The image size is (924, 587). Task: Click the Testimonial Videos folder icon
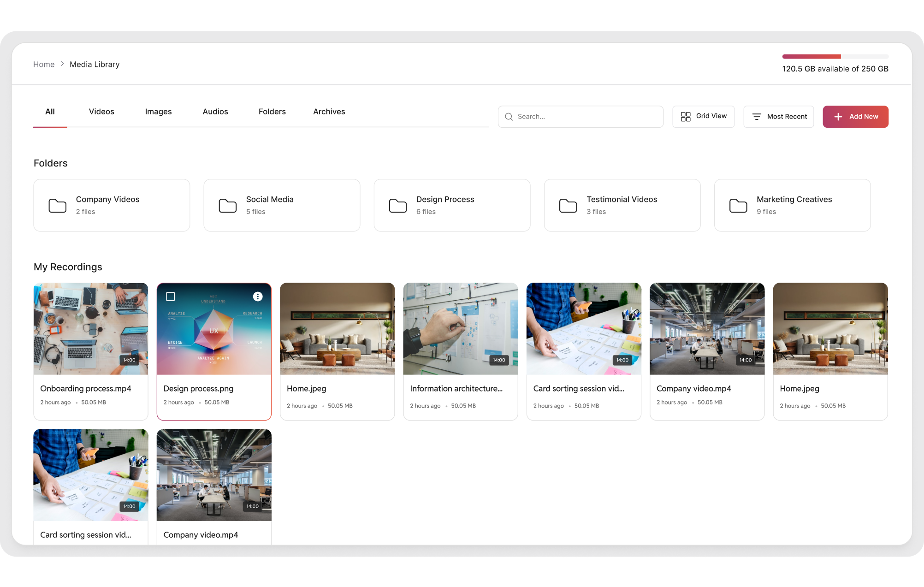(568, 206)
